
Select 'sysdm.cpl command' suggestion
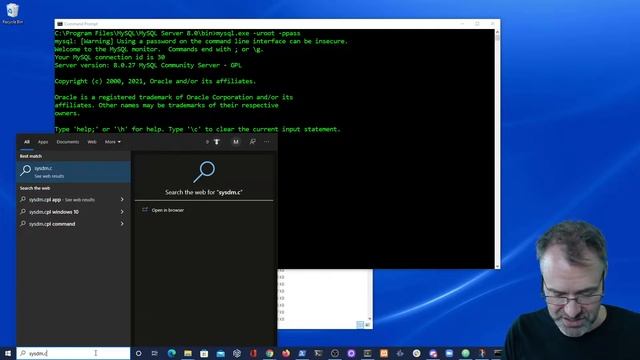point(52,224)
